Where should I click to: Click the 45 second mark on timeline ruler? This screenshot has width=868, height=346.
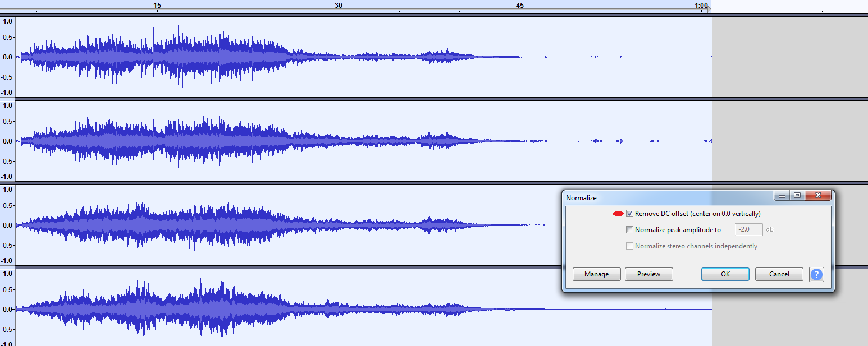520,6
